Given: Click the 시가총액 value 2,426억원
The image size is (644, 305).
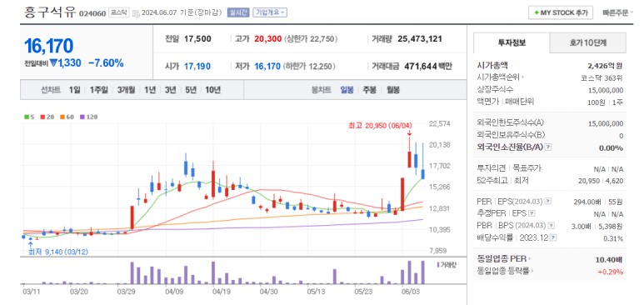Looking at the screenshot, I should point(605,65).
